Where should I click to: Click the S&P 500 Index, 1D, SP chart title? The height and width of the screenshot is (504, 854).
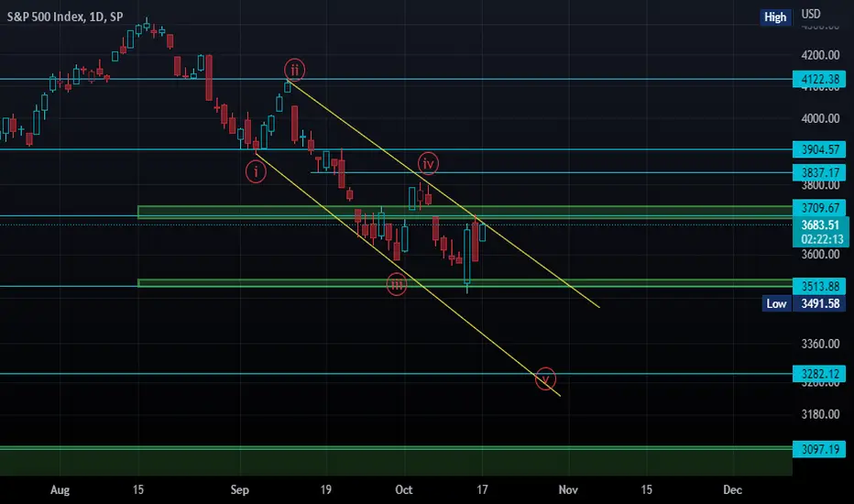pyautogui.click(x=65, y=16)
